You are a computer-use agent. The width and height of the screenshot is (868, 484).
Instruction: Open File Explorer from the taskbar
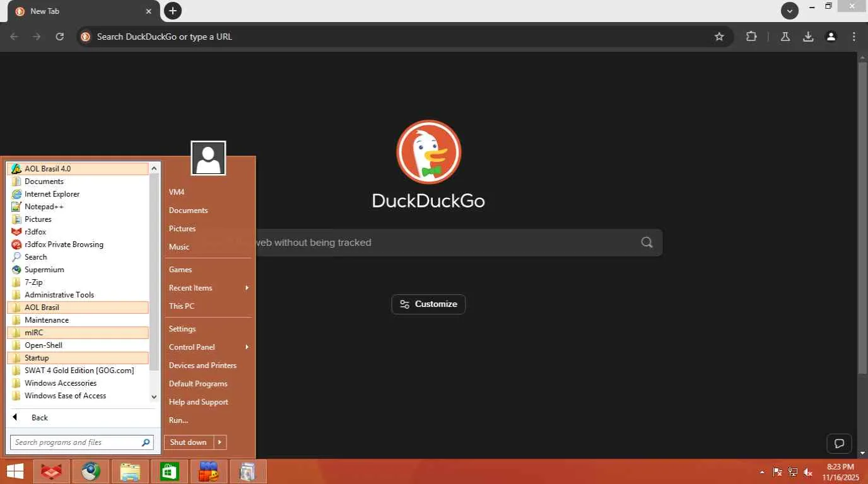tap(130, 471)
